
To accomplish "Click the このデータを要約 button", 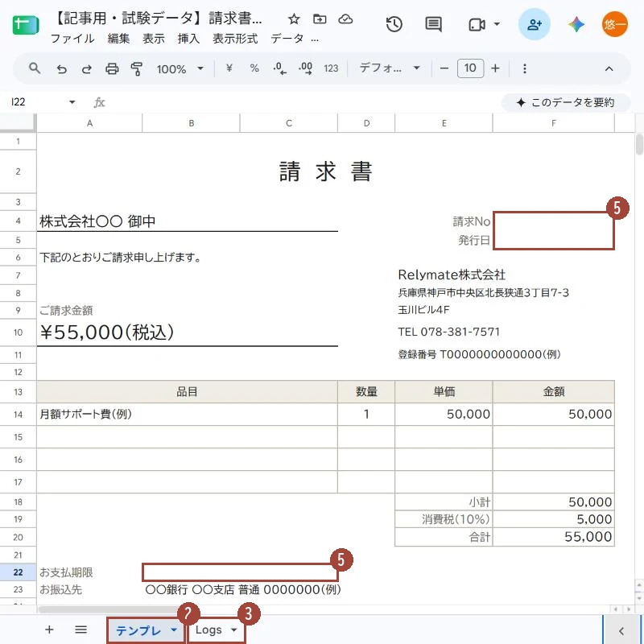I will [566, 102].
